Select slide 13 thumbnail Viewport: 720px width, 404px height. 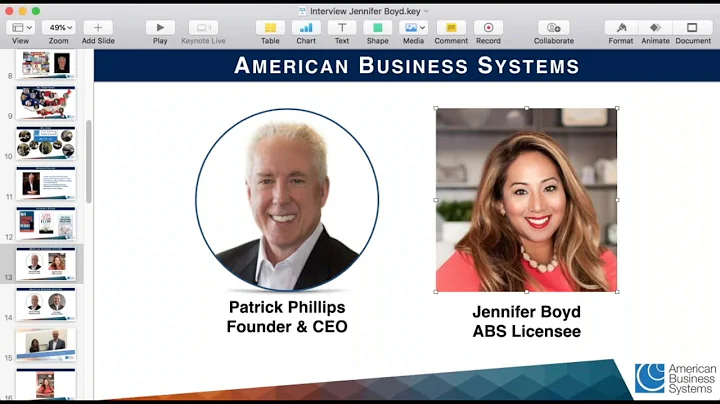46,264
